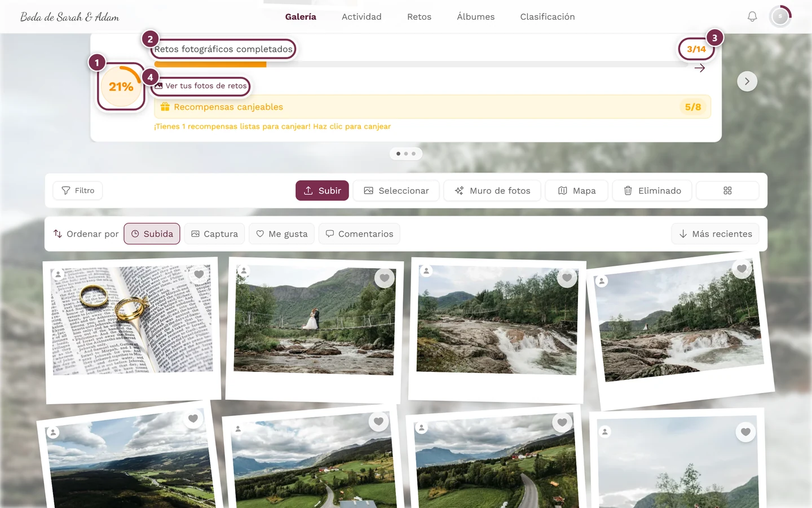Viewport: 812px width, 508px height.
Task: Open the notifications bell
Action: 752,17
